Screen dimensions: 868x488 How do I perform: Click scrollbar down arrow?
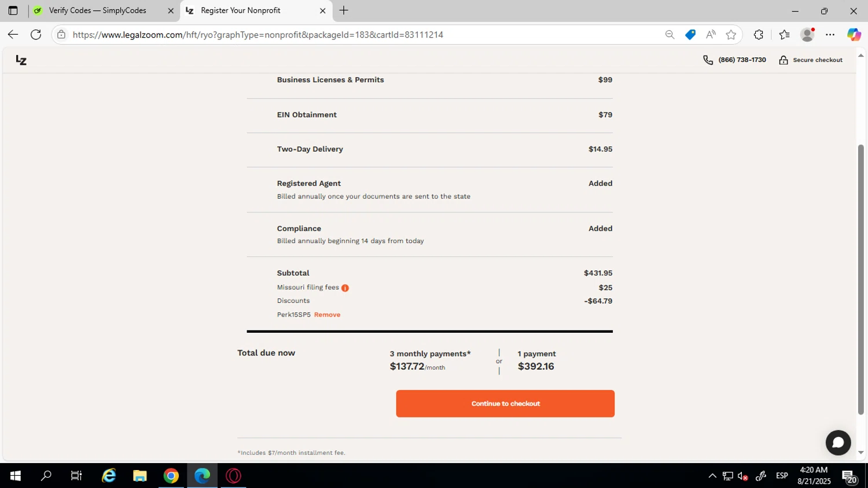pos(860,453)
